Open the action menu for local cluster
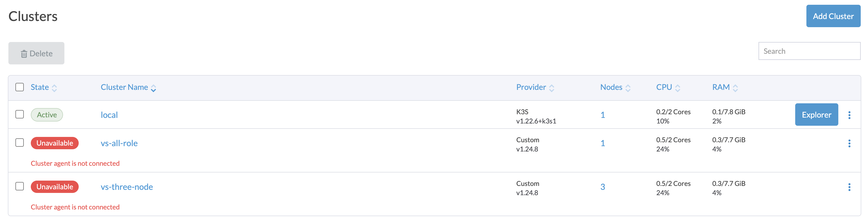The width and height of the screenshot is (868, 224). [x=850, y=115]
